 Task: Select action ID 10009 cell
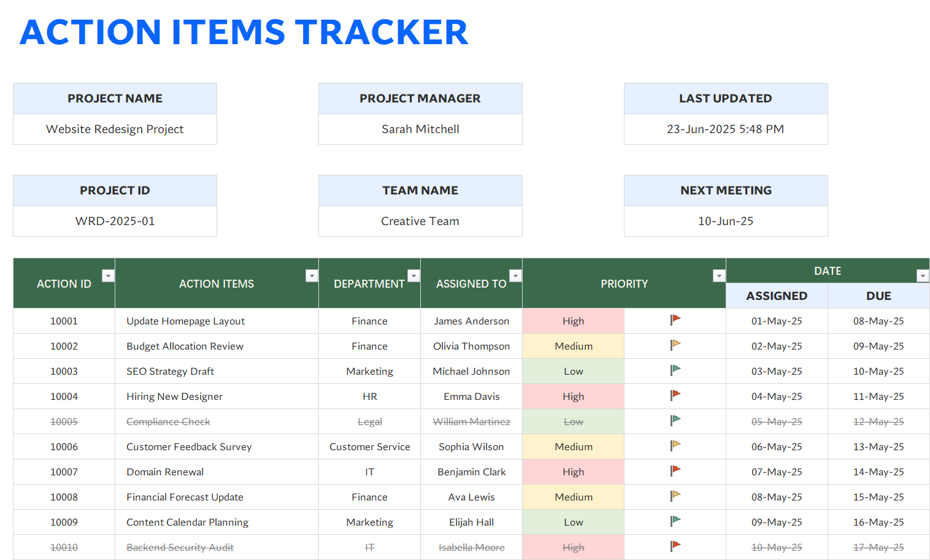pos(64,522)
